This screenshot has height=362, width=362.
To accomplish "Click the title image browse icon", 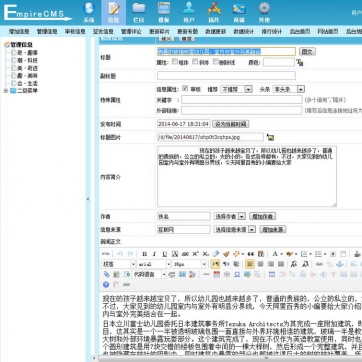I will [270, 137].
